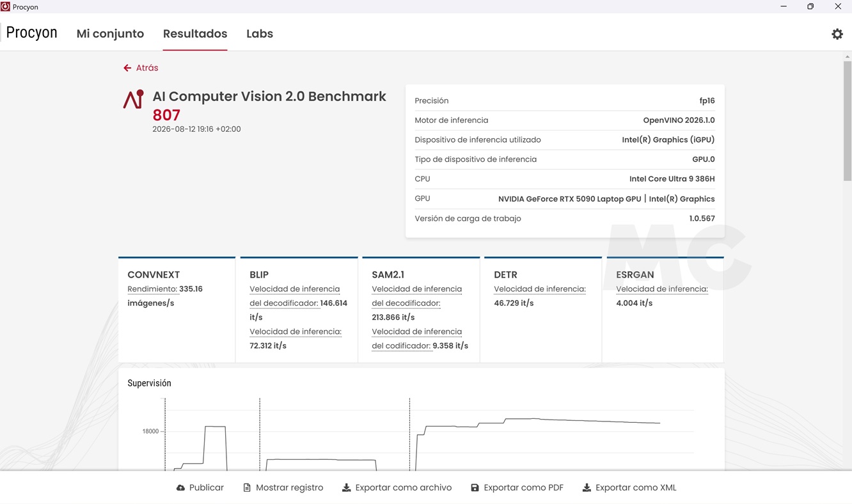852x504 pixels.
Task: Click Versión de carga de trabajo label
Action: 468,219
